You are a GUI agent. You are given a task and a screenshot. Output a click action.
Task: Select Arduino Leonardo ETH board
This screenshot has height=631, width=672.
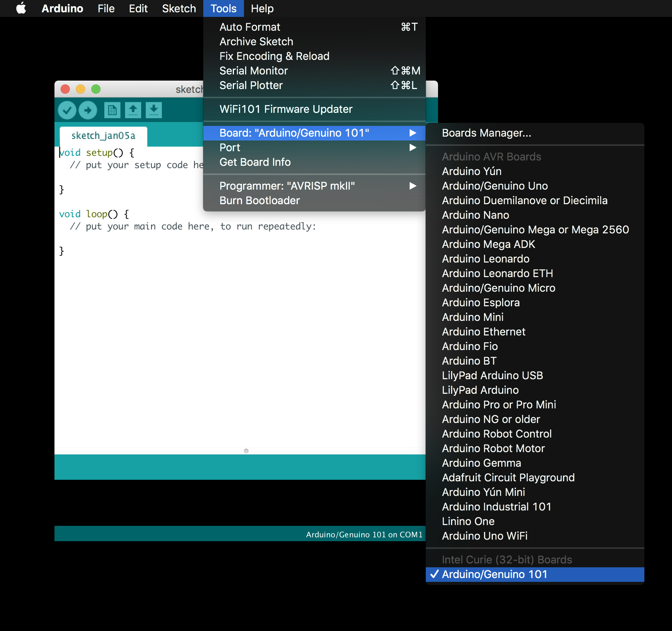point(535,274)
